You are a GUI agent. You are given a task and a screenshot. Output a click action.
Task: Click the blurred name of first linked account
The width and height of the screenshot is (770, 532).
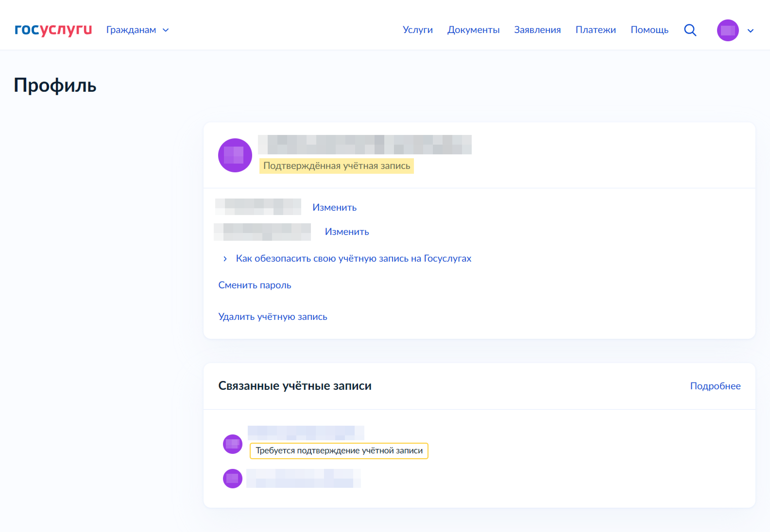(306, 433)
